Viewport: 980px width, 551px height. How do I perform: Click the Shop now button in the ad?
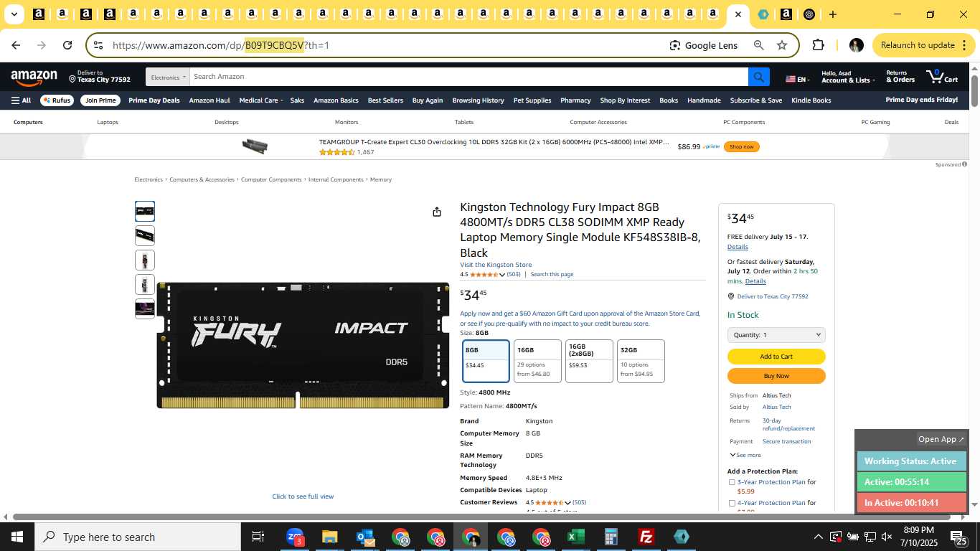(x=741, y=146)
